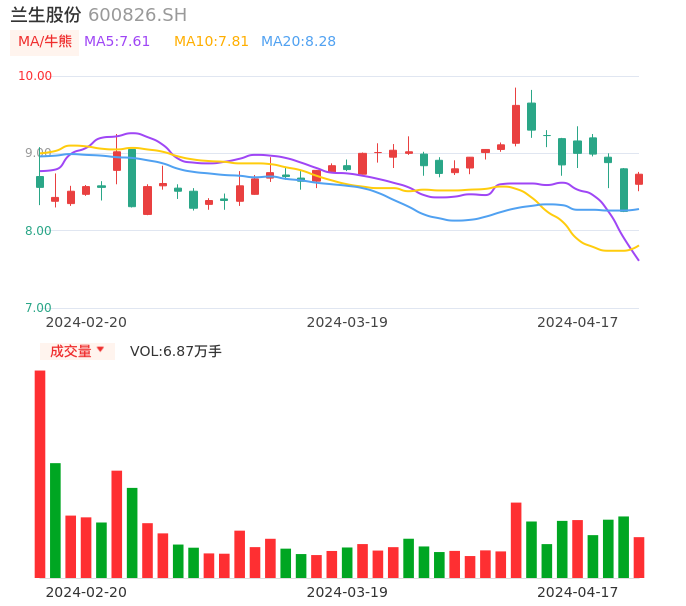The height and width of the screenshot is (606, 686).
Task: Toggle the purple MA5 legend line
Action: tap(117, 42)
